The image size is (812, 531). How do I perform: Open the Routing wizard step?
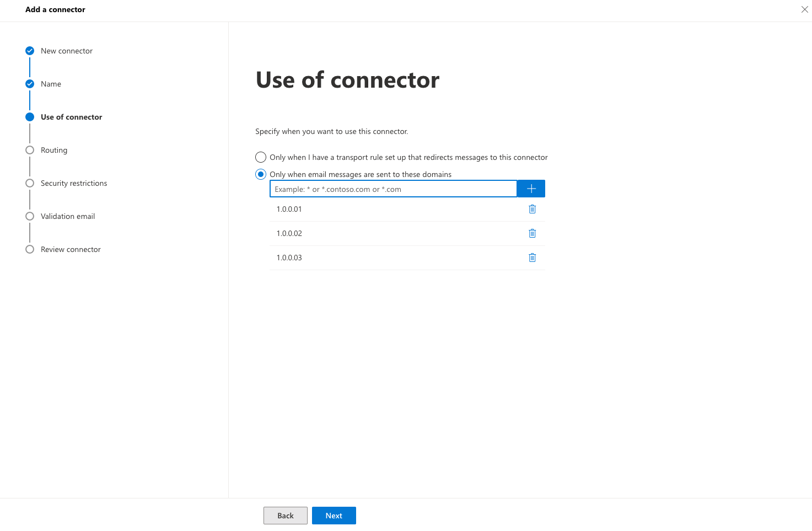point(53,149)
